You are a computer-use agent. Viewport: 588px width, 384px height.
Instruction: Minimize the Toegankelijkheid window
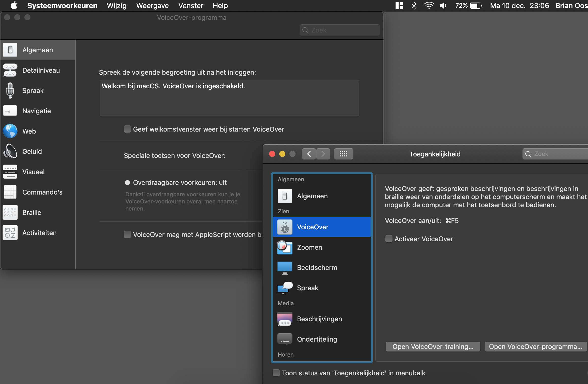point(282,154)
